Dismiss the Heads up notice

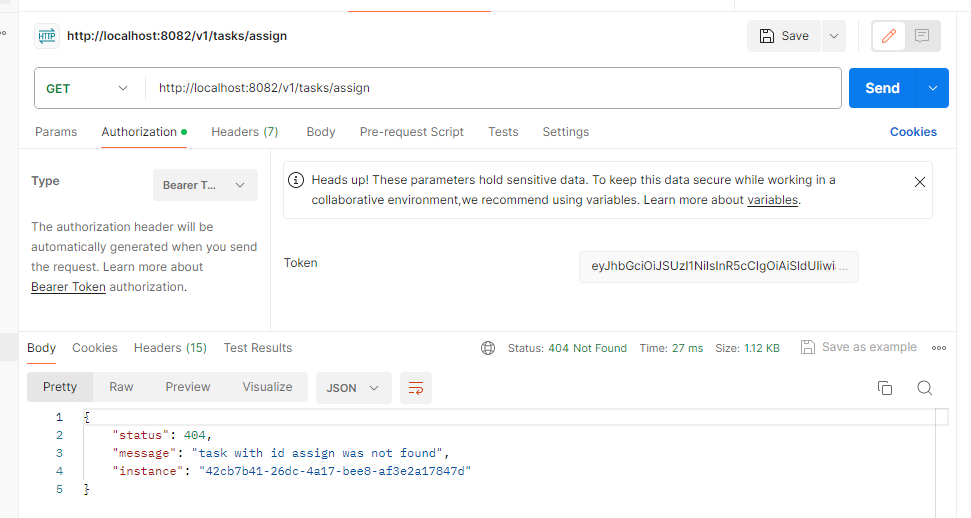click(920, 182)
